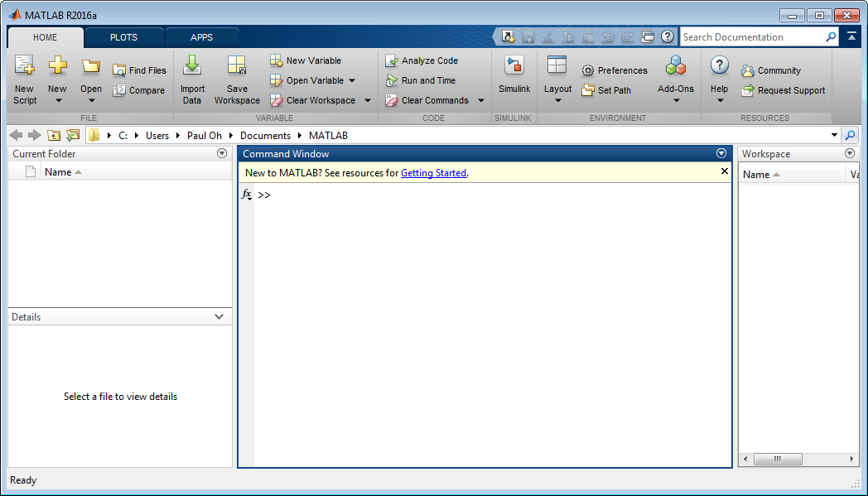Collapse the Details panel
Viewport: 868px width, 496px height.
click(219, 316)
